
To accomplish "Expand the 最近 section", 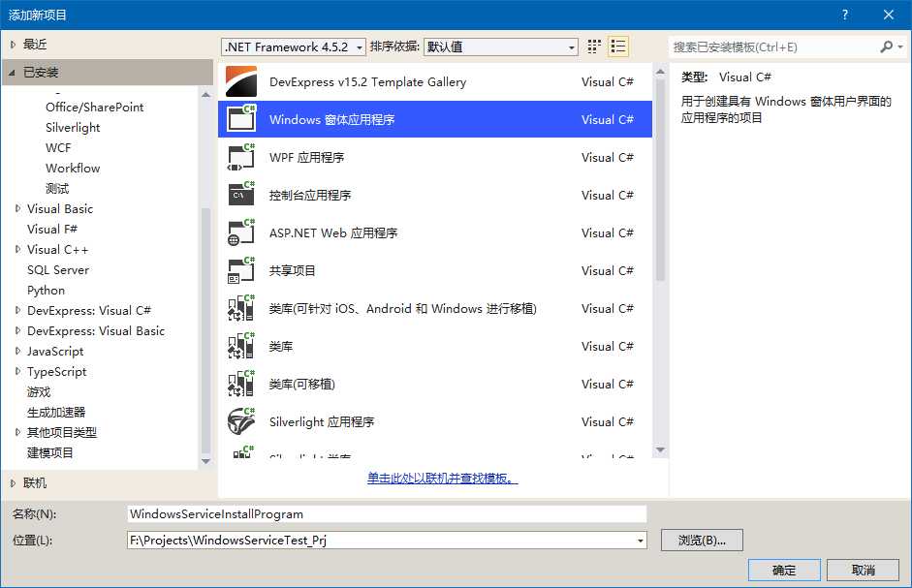I will tap(13, 45).
